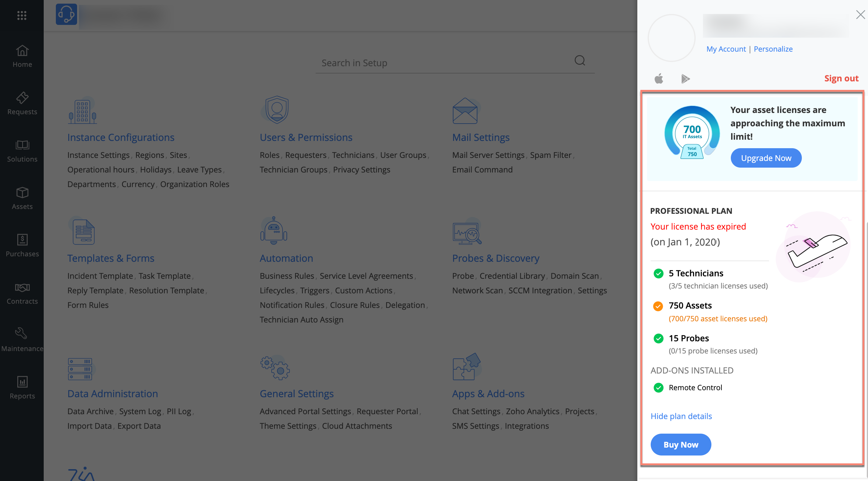The width and height of the screenshot is (868, 481).
Task: Collapse with Hide plan details link
Action: click(681, 416)
